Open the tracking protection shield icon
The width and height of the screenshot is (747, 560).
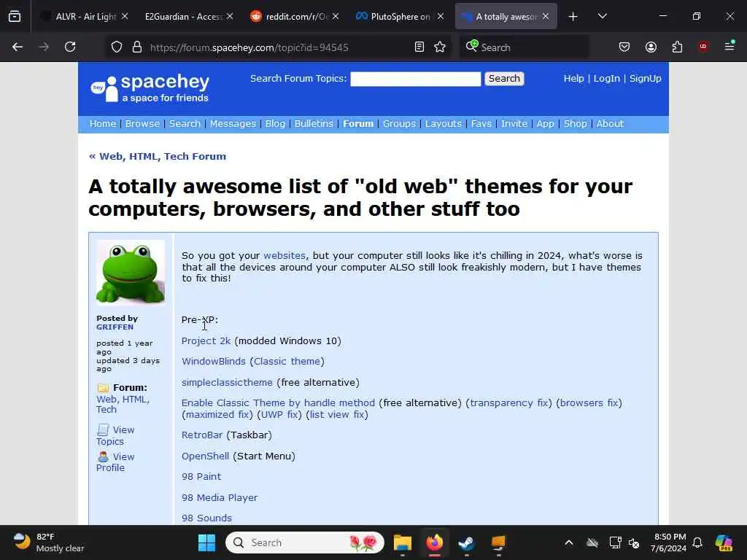point(117,47)
